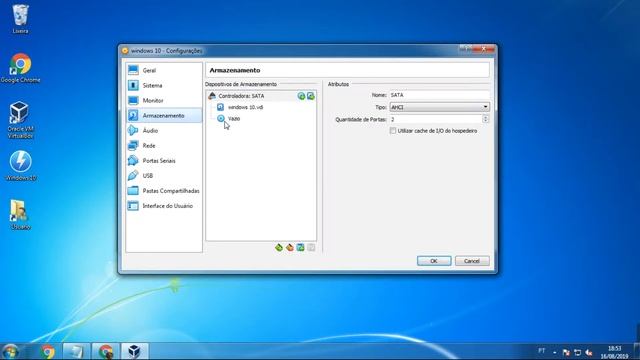
Task: Open the Pastas Compartilhadas category
Action: point(164,191)
